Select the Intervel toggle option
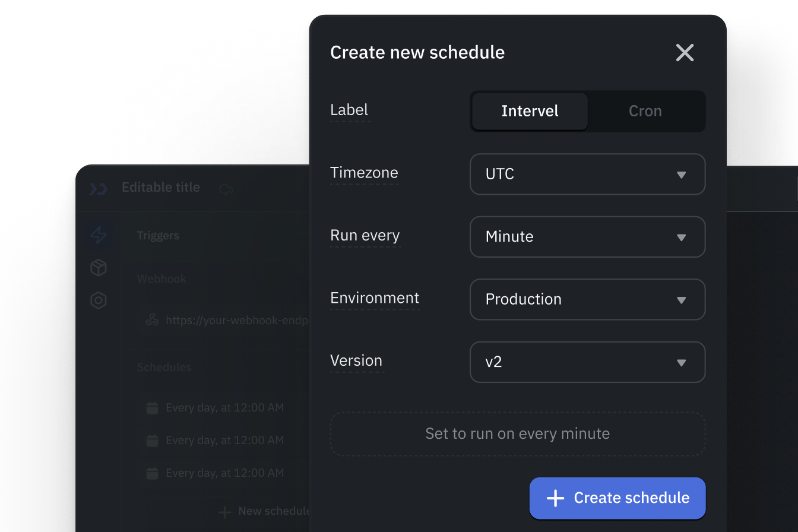The width and height of the screenshot is (798, 532). point(530,111)
